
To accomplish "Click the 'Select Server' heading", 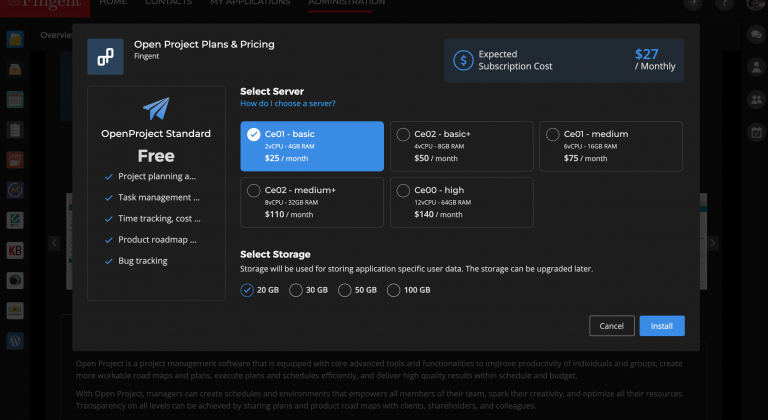I will (272, 91).
